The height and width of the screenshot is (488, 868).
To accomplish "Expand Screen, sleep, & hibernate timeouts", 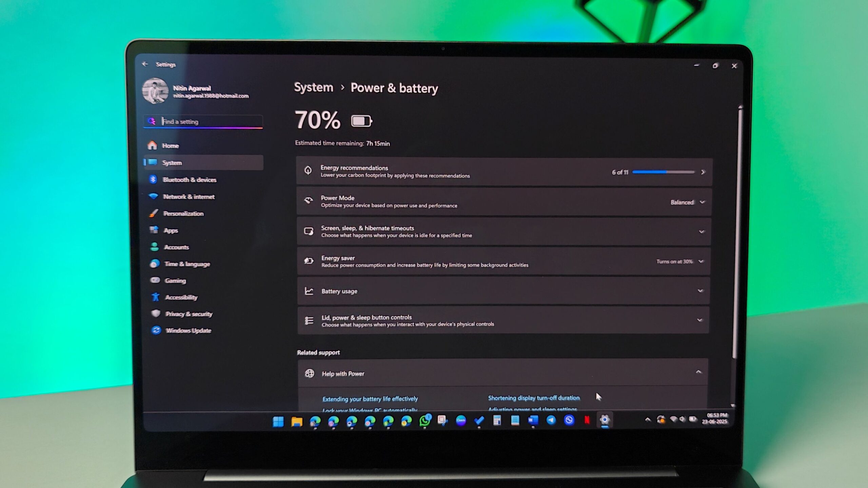I will tap(504, 232).
